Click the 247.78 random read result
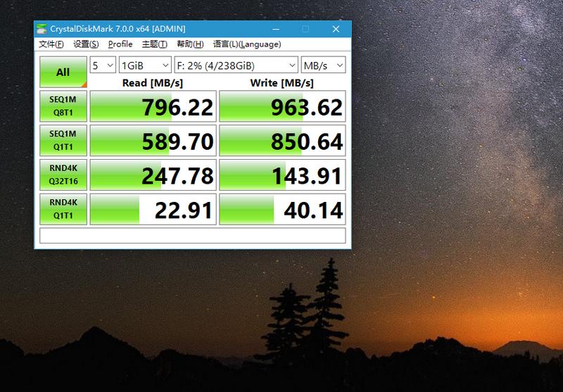The height and width of the screenshot is (392, 563). [x=153, y=175]
